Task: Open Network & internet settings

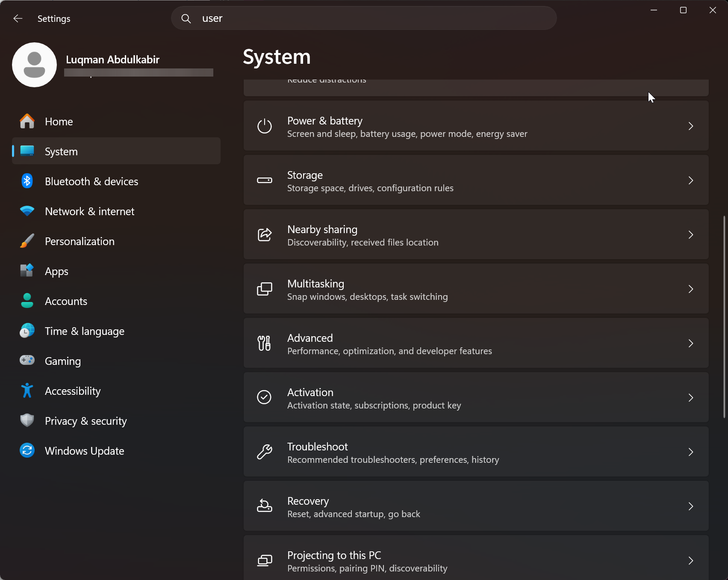Action: point(116,211)
